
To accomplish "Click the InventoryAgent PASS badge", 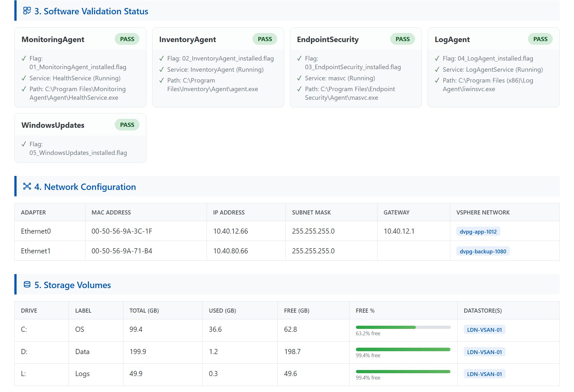I will pyautogui.click(x=265, y=39).
